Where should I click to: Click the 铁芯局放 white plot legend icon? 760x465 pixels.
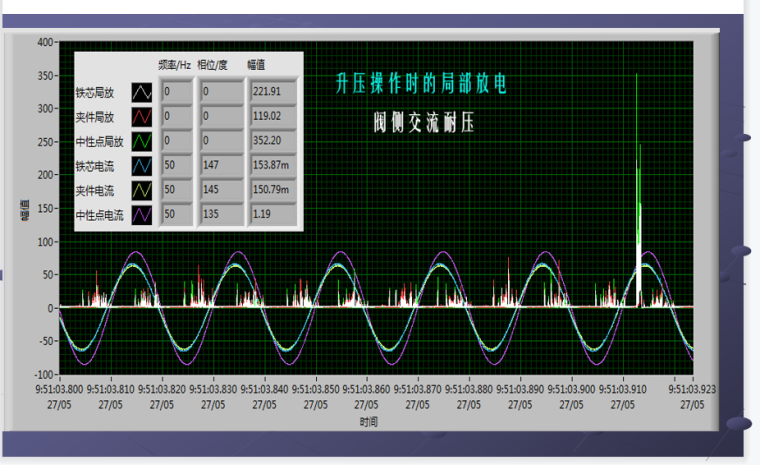(143, 92)
